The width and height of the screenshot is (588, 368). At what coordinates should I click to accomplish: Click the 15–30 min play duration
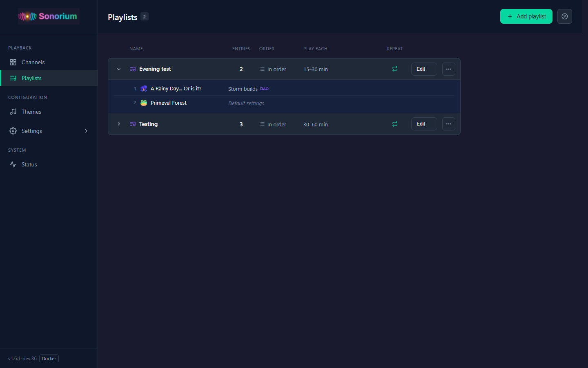(316, 69)
